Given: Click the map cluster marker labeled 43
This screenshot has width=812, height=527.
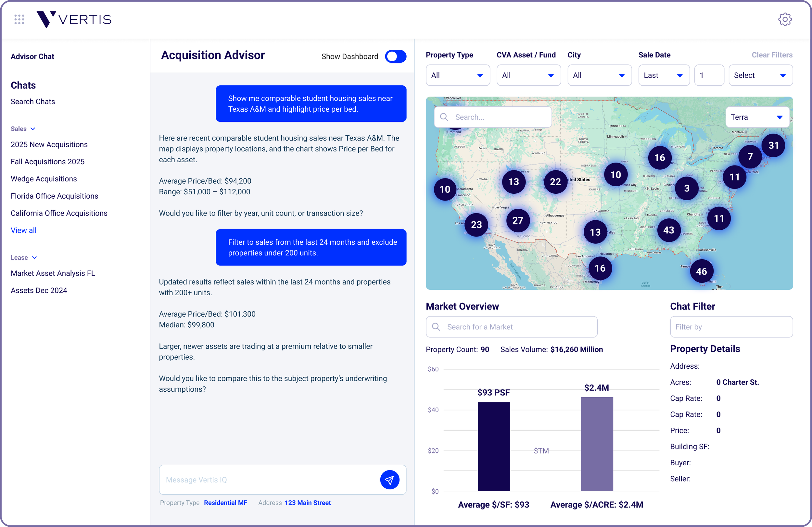Looking at the screenshot, I should 668,230.
